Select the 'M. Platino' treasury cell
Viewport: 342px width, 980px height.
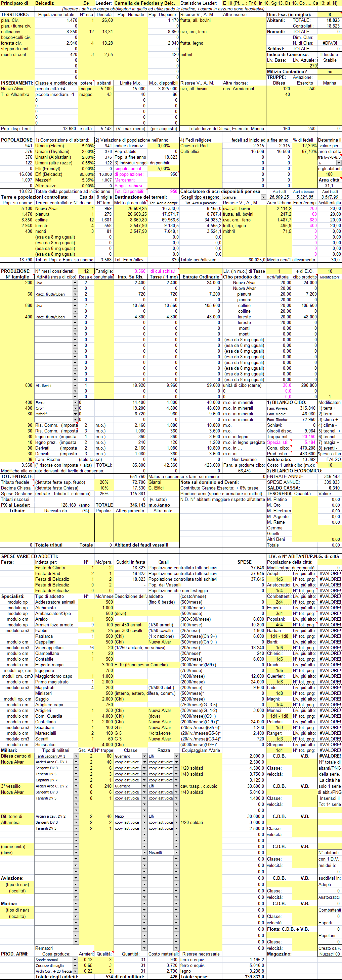280,500
